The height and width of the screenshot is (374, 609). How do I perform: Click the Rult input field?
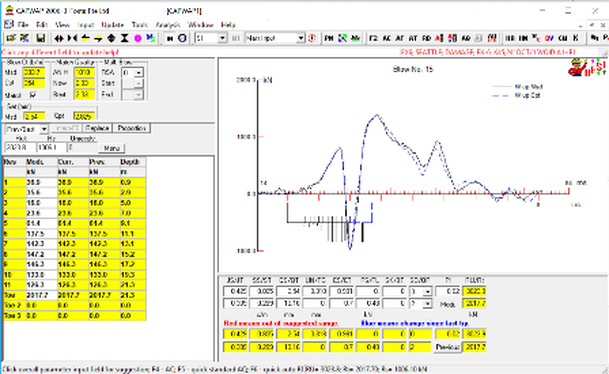(20, 148)
